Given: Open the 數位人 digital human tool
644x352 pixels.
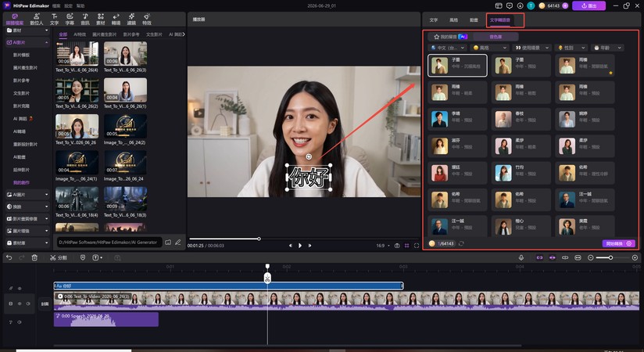Looking at the screenshot, I should 36,19.
